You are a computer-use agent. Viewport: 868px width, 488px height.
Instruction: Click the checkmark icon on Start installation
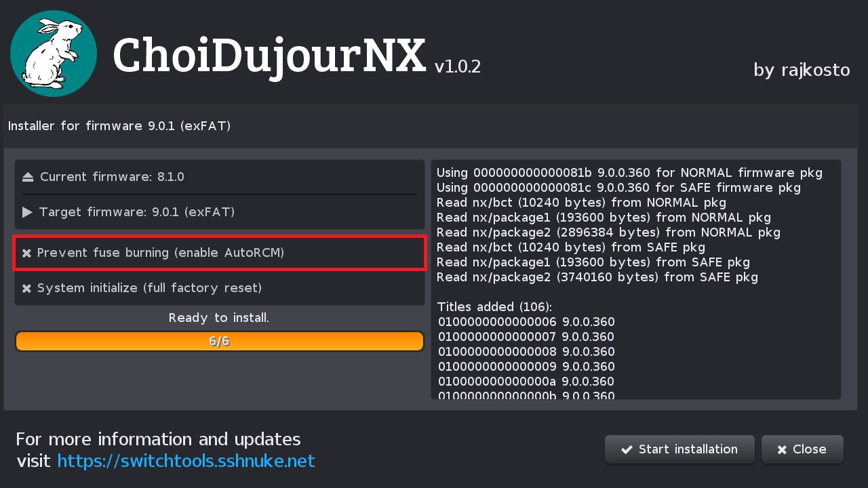click(627, 450)
